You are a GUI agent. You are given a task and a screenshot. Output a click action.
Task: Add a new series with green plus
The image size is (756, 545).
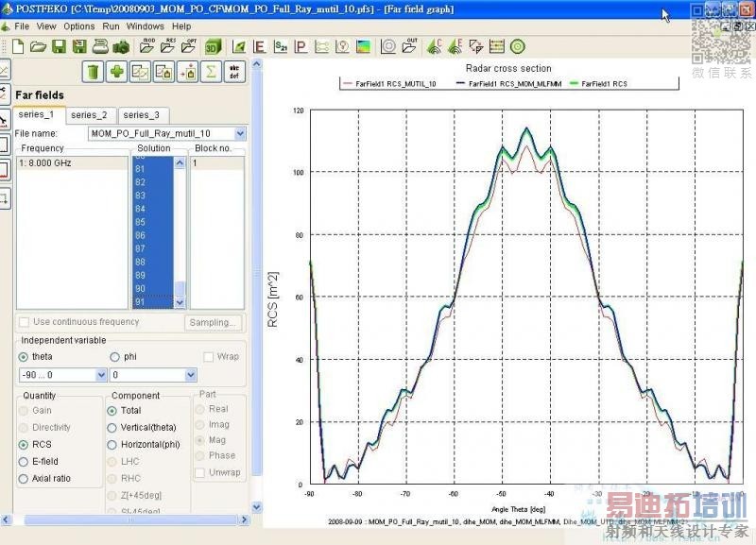116,72
